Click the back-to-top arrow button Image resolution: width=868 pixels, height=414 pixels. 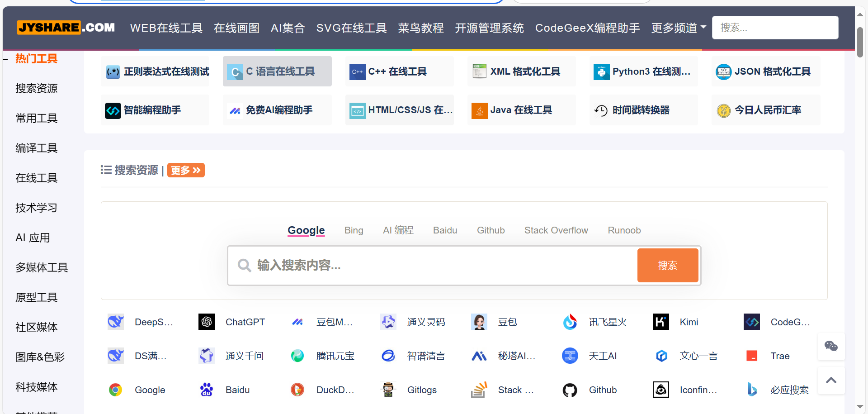coord(831,381)
